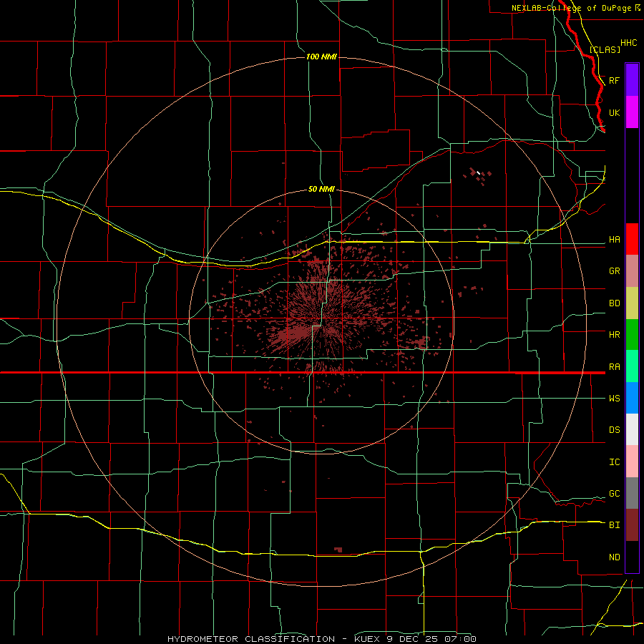This screenshot has width=644, height=644.
Task: Click the isolated brown echo near the bottom
Action: pos(338,550)
